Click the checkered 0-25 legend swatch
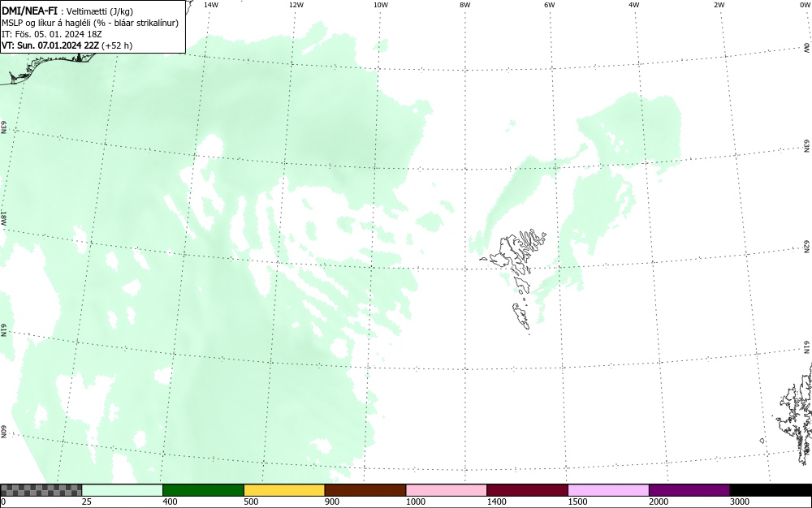This screenshot has height=508, width=812. click(41, 490)
